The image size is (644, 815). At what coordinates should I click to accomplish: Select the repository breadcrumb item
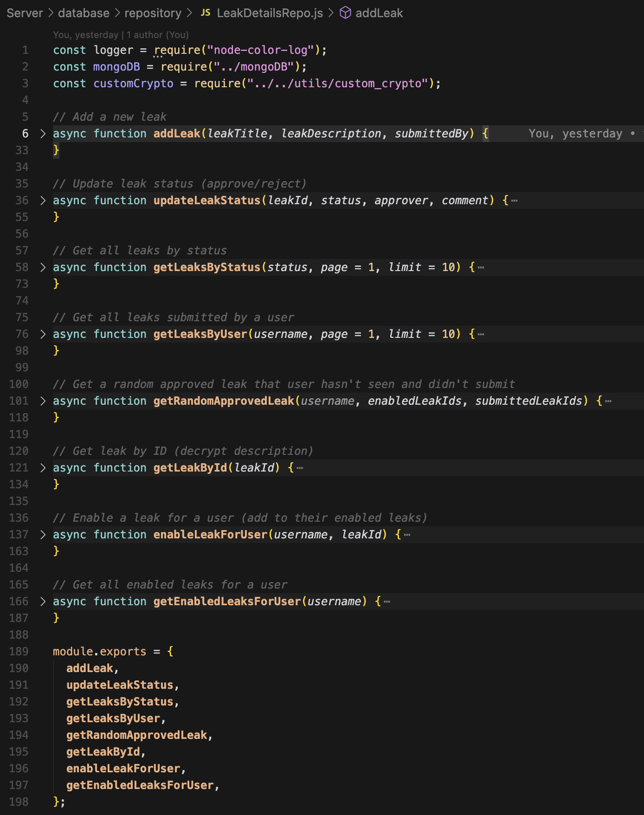pos(153,13)
